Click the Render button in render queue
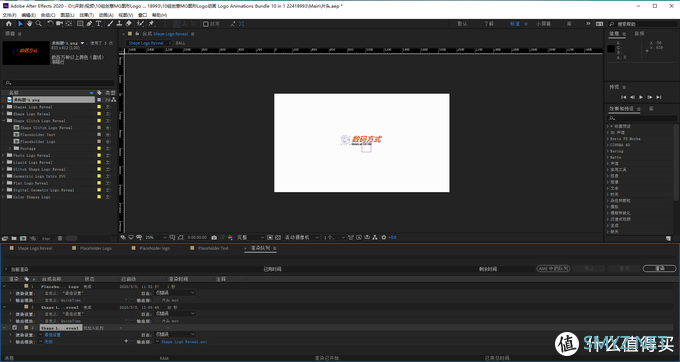 659,269
